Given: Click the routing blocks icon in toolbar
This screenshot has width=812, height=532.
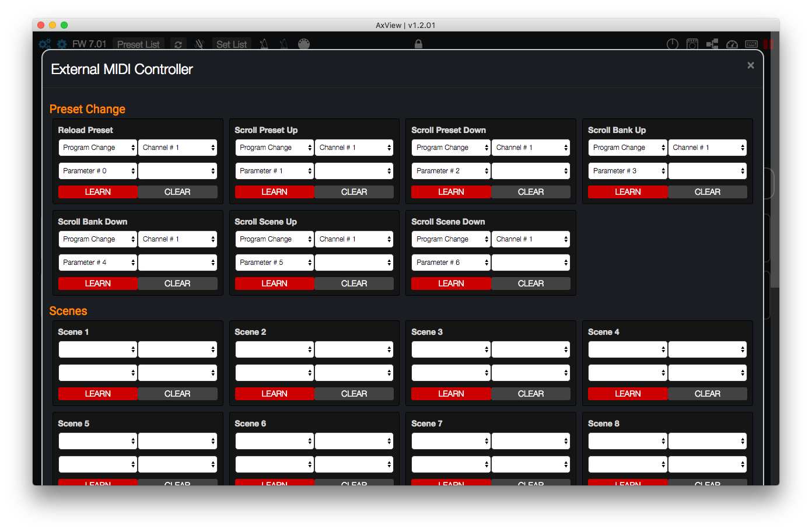Looking at the screenshot, I should (x=712, y=44).
